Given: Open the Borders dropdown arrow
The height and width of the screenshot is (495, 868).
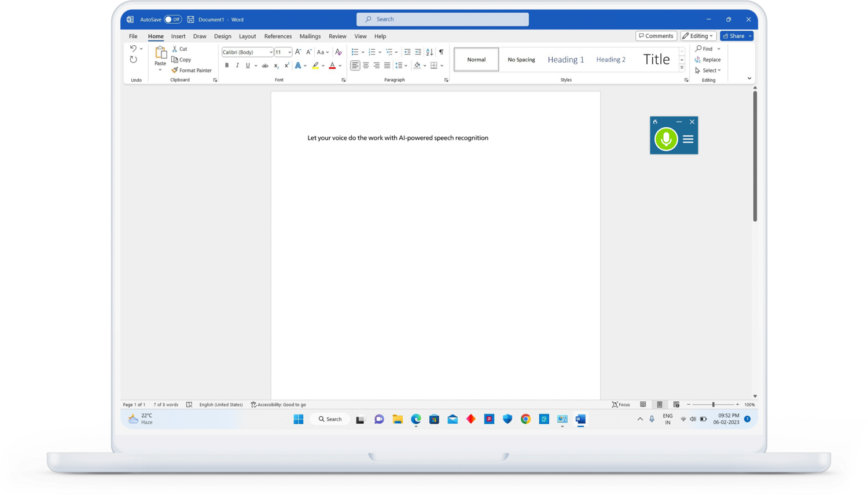Looking at the screenshot, I should pyautogui.click(x=442, y=65).
